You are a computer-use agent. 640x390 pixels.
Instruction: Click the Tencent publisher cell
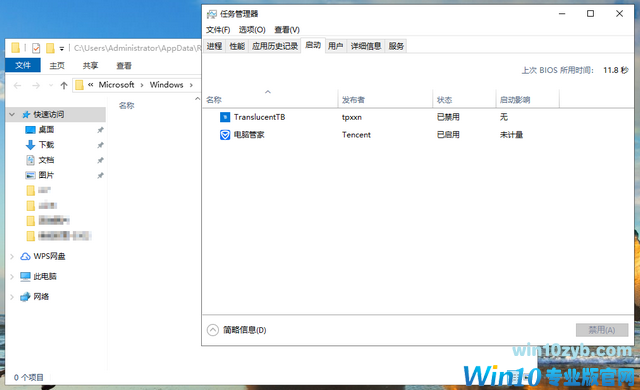[x=356, y=135]
